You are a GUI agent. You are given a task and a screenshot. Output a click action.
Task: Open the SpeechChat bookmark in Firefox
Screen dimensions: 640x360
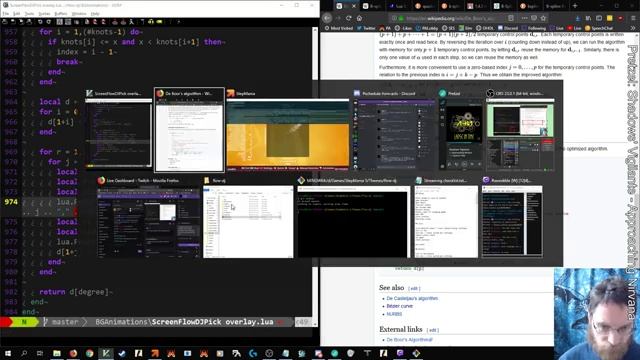pyautogui.click(x=599, y=28)
